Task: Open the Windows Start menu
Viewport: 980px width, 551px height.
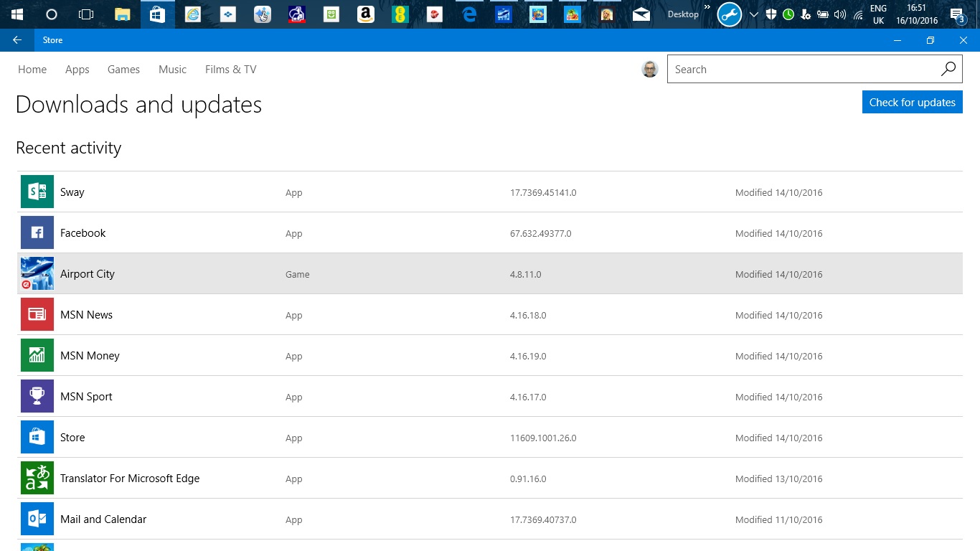Action: [x=17, y=14]
